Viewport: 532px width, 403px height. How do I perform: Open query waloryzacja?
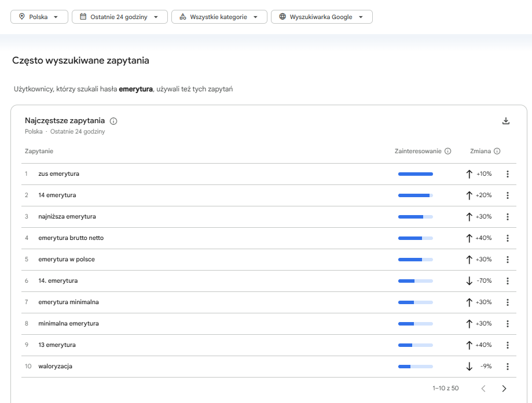56,366
